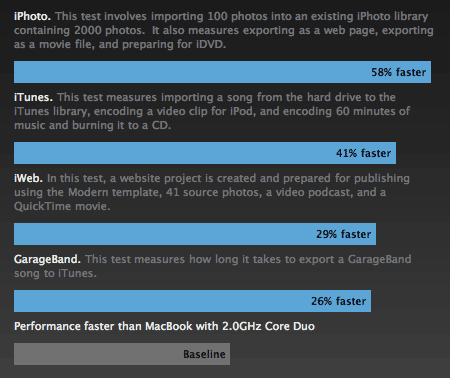Click the iWeb test description paragraph

coord(212,192)
